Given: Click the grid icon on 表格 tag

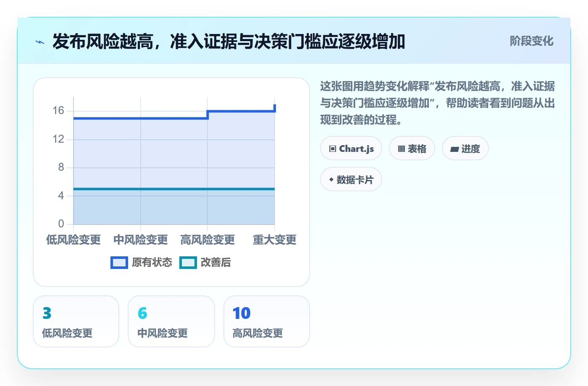Looking at the screenshot, I should pyautogui.click(x=402, y=149).
